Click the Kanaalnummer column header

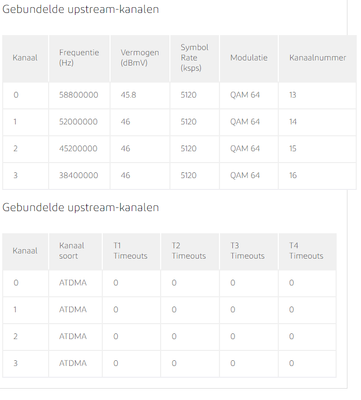318,58
